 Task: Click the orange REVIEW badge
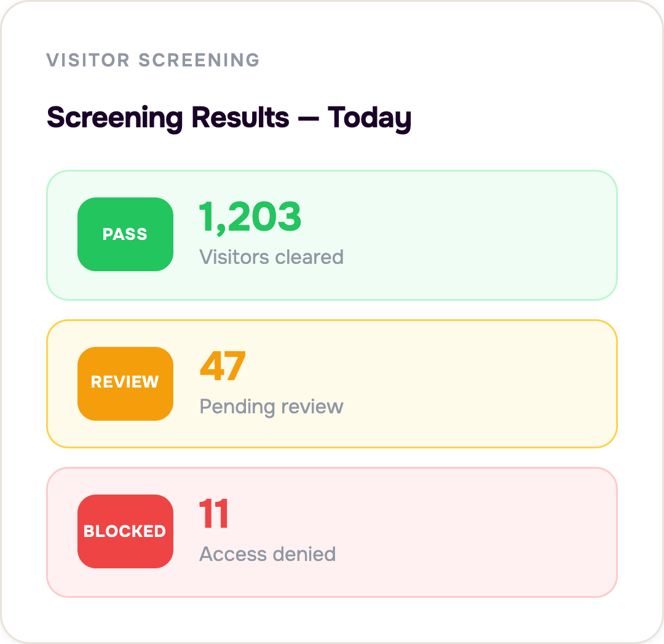click(125, 384)
